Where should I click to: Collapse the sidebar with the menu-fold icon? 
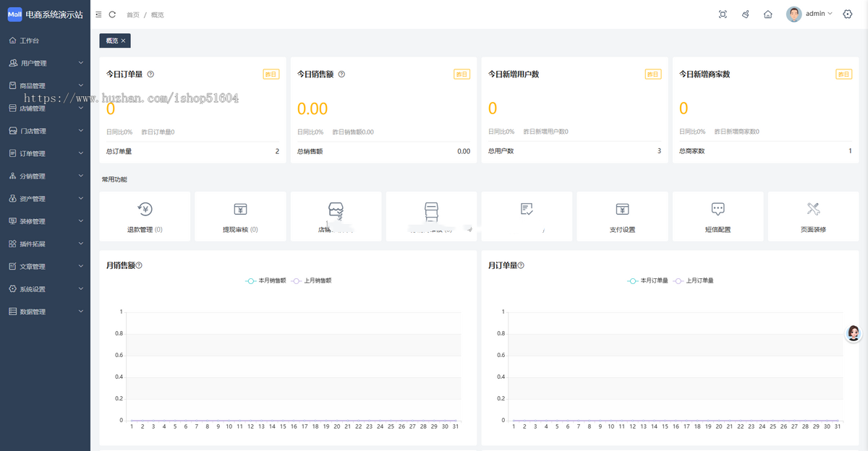(x=98, y=14)
